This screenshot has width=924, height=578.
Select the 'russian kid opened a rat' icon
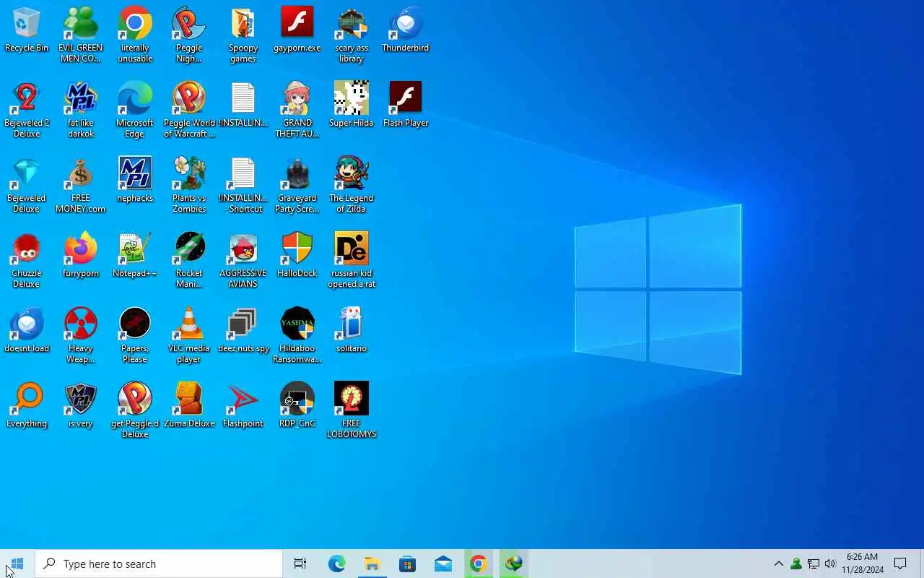point(352,261)
